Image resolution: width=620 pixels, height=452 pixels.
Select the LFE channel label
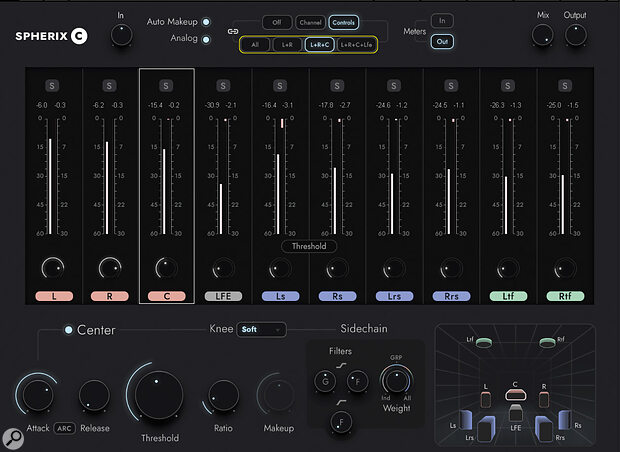[x=223, y=296]
